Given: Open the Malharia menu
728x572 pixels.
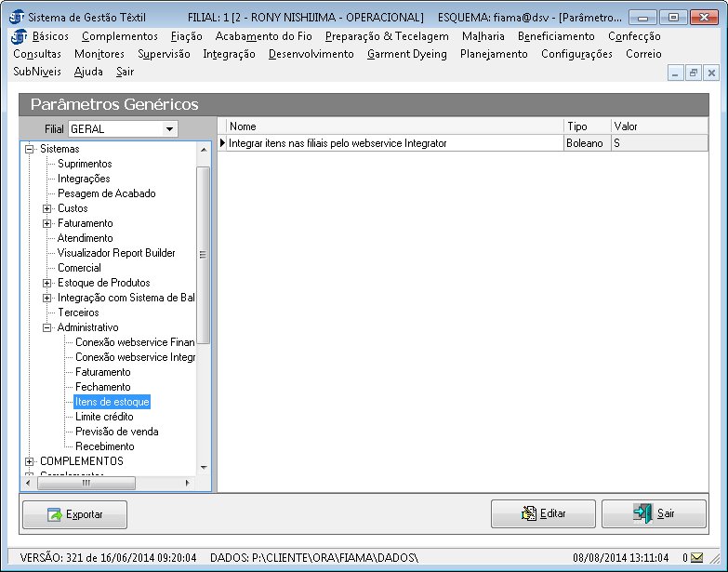Looking at the screenshot, I should click(483, 36).
